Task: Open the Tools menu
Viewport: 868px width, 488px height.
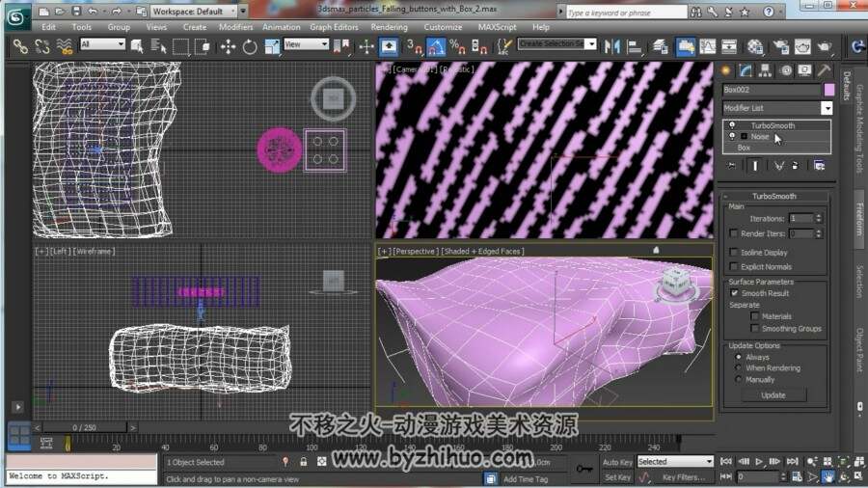Action: (81, 27)
